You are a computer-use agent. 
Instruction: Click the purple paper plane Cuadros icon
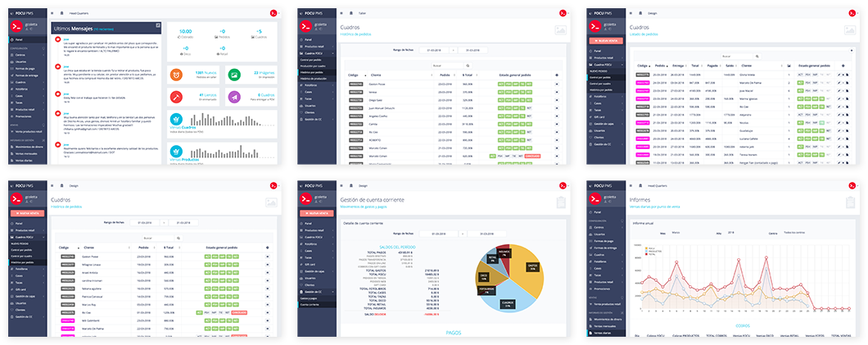click(234, 97)
